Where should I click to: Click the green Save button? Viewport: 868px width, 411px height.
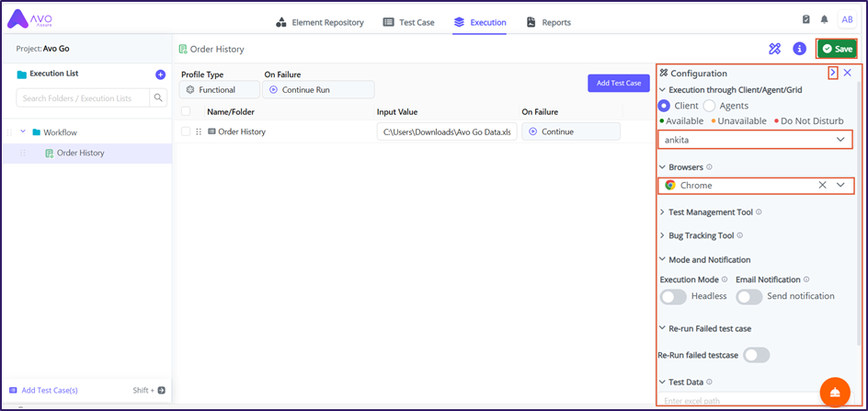point(837,49)
